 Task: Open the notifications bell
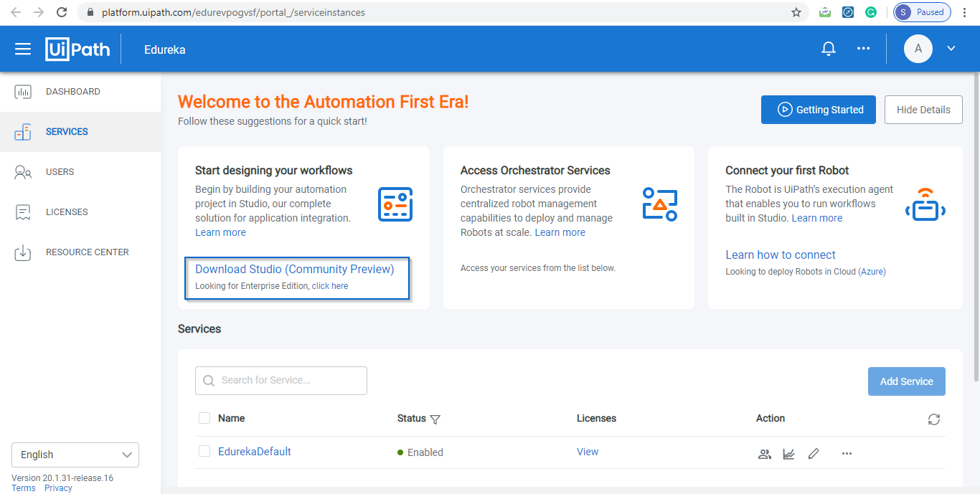click(829, 49)
